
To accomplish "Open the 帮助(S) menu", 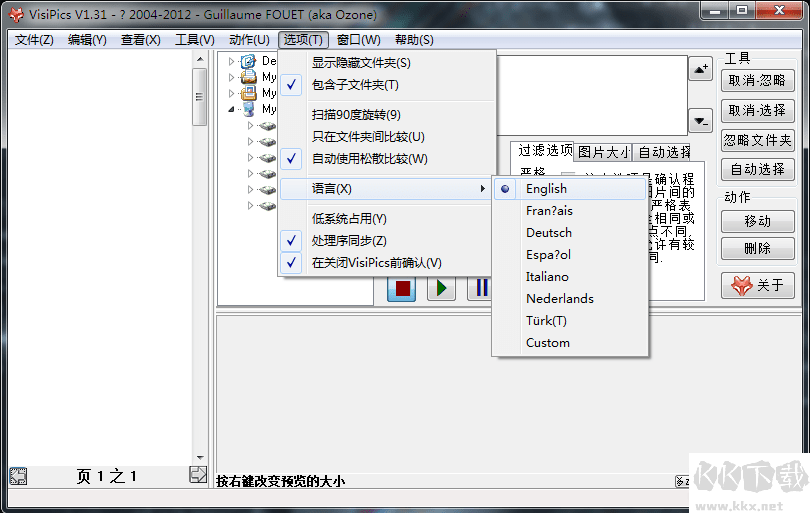I will (414, 40).
